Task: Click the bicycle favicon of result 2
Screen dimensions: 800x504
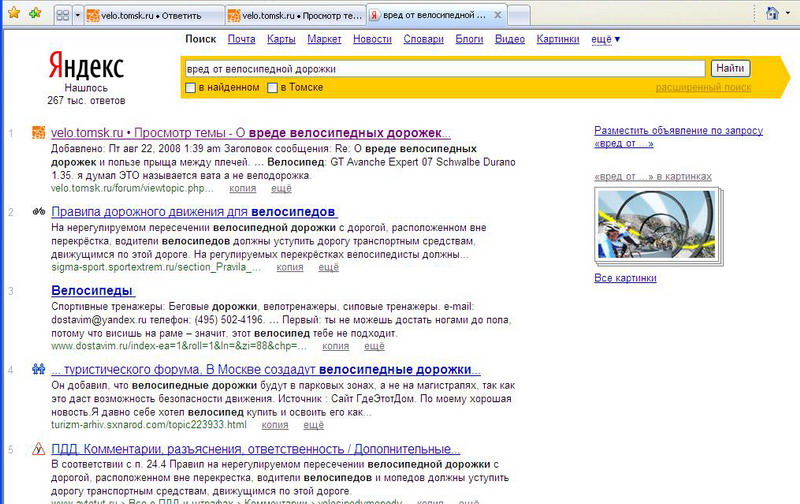Action: [39, 211]
